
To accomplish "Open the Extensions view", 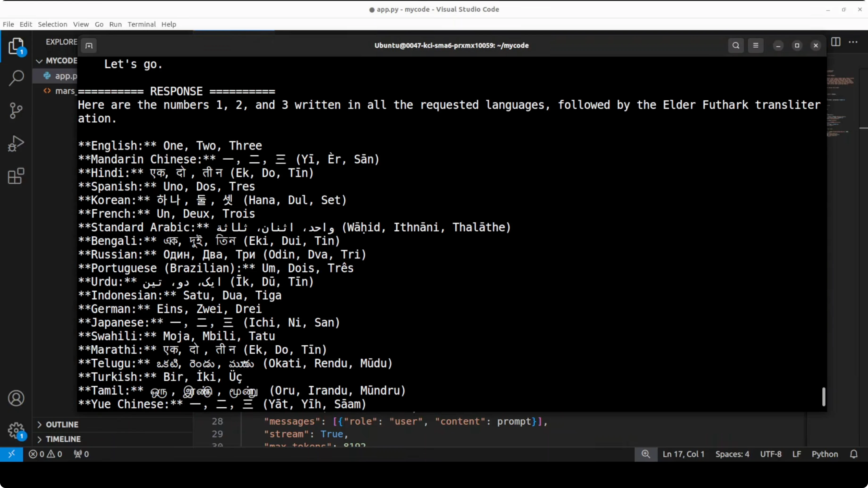I will [x=16, y=176].
